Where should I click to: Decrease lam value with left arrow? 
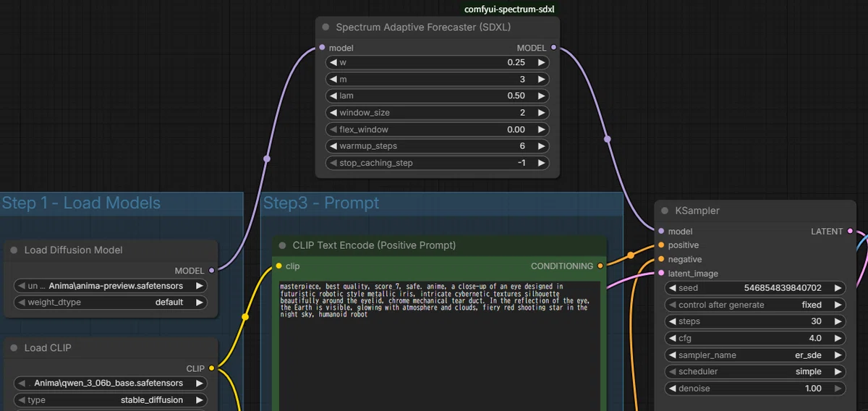point(333,96)
